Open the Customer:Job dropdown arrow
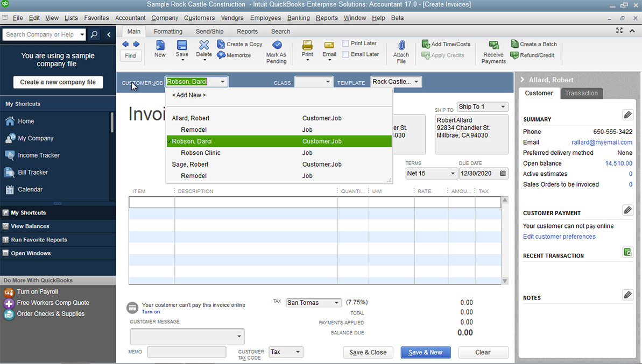This screenshot has height=364, width=642. (x=222, y=82)
